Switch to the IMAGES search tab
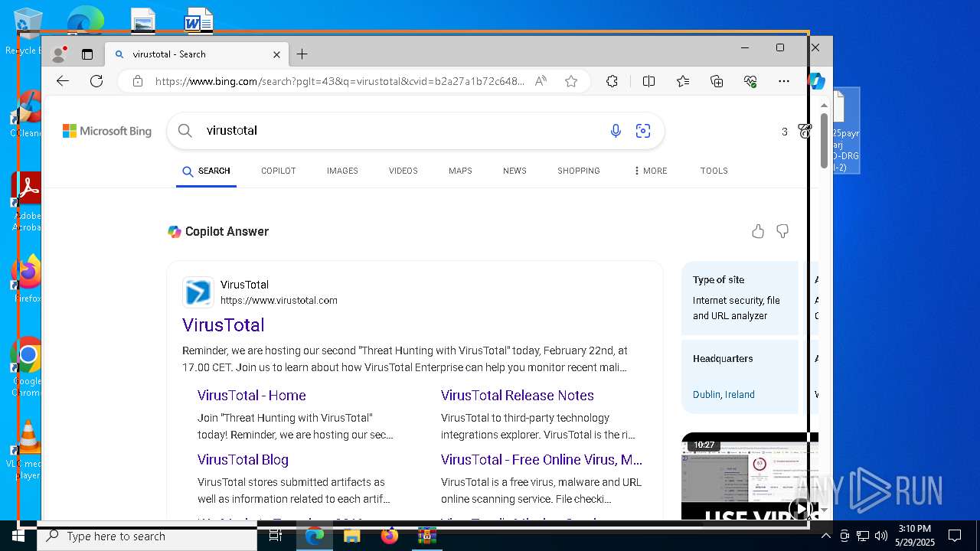 (342, 171)
